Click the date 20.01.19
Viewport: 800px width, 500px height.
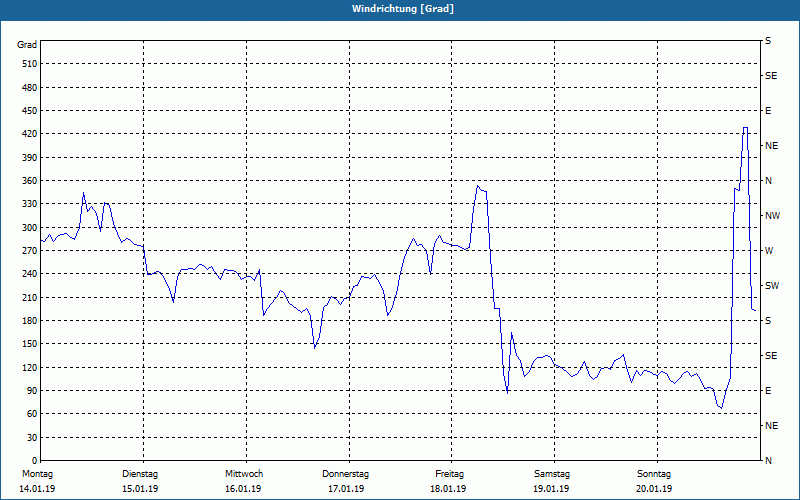654,489
